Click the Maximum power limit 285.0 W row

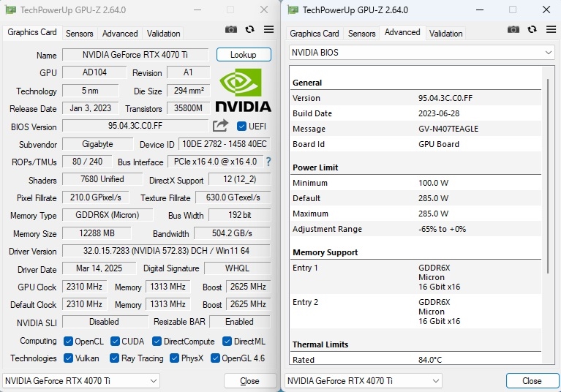coord(415,214)
